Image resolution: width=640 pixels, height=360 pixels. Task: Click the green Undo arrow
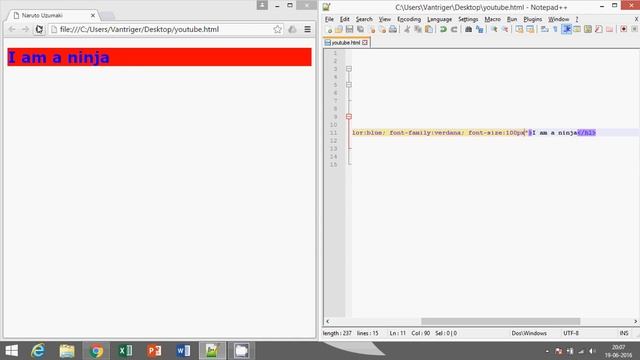pos(443,29)
